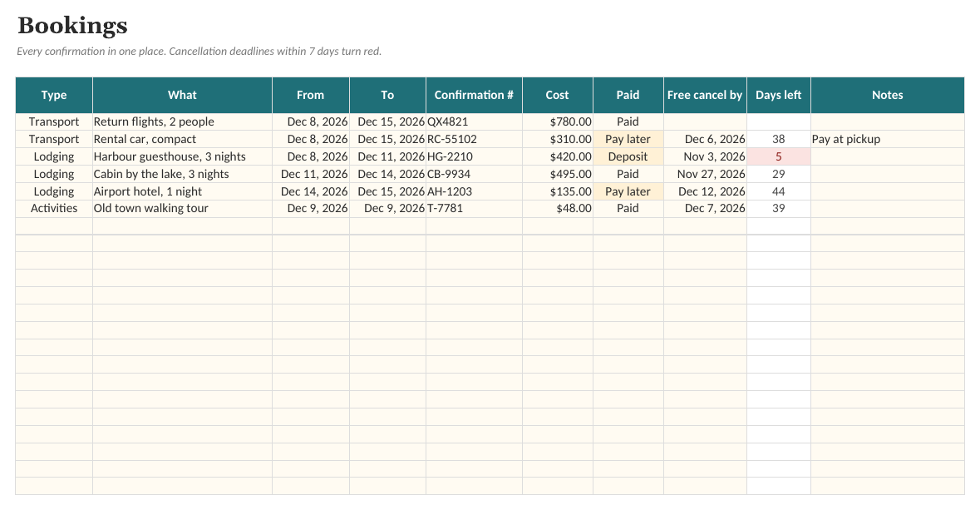Select confirmation number RC-55102
The height and width of the screenshot is (510, 980).
pos(474,139)
